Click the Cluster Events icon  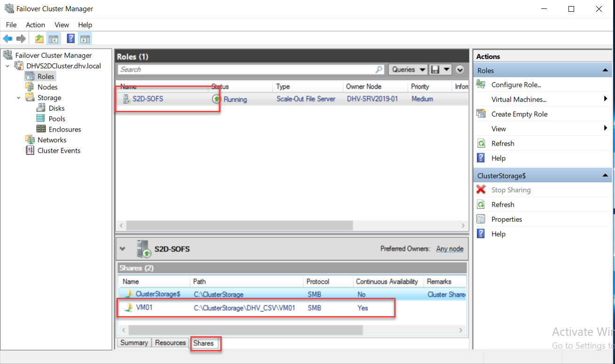pyautogui.click(x=30, y=150)
